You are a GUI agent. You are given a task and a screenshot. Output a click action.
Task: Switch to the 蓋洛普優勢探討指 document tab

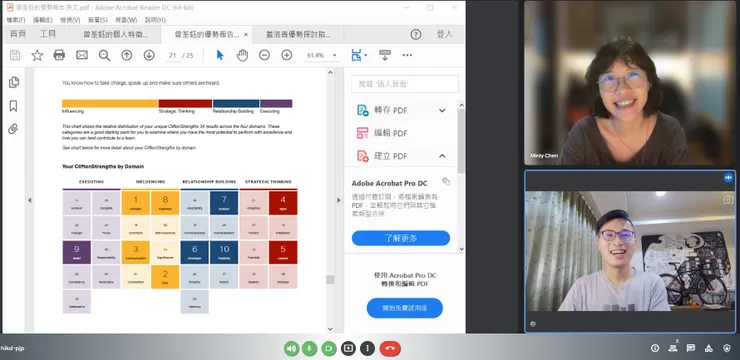[x=298, y=34]
